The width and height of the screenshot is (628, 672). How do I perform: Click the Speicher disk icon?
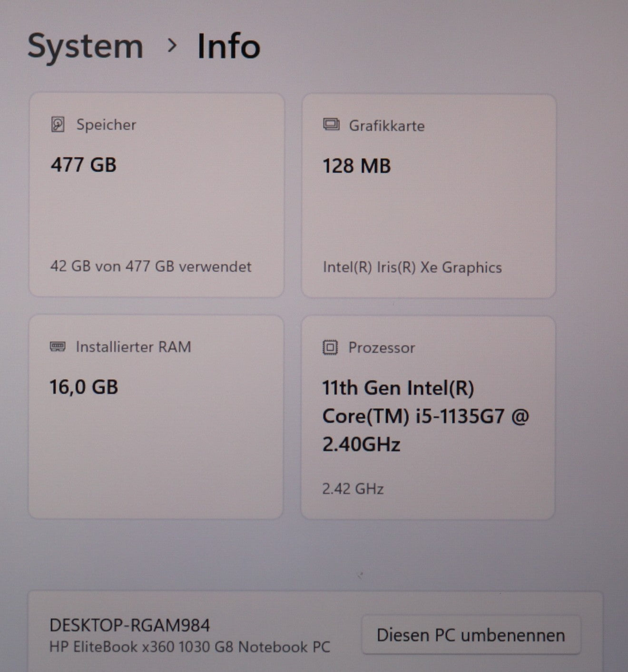pyautogui.click(x=58, y=125)
